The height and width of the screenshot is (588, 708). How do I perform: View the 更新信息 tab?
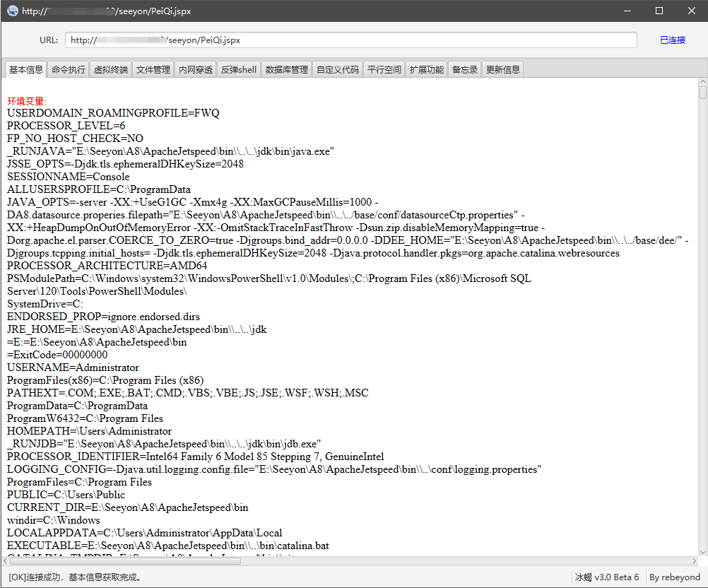point(503,69)
